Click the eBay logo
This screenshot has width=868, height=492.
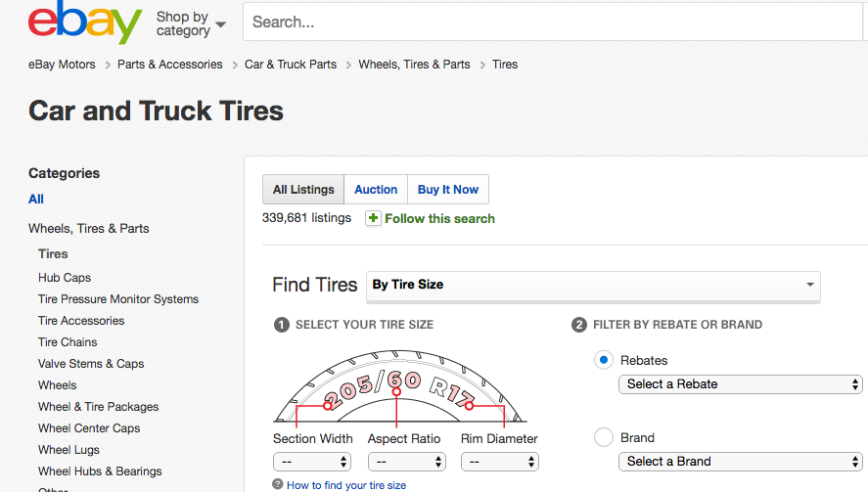click(x=85, y=22)
